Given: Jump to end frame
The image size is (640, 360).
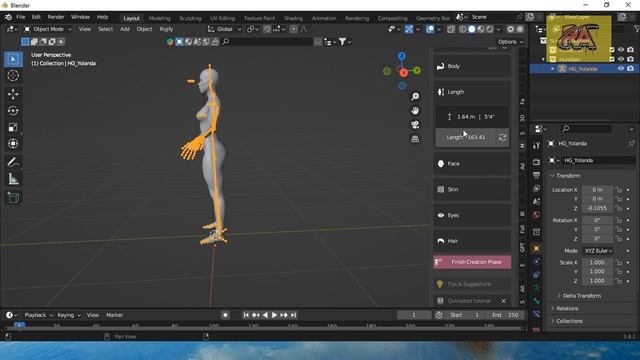Looking at the screenshot, I should [x=293, y=315].
